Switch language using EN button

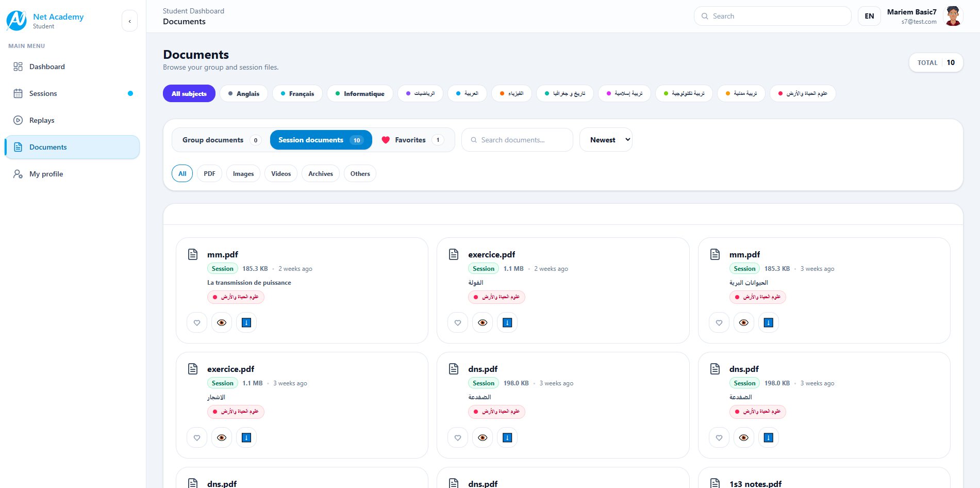tap(869, 16)
